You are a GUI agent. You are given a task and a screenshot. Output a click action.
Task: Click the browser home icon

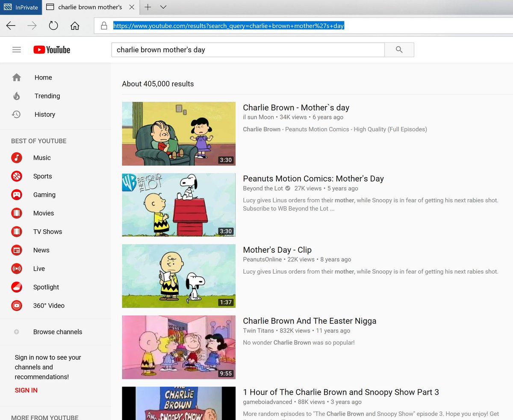point(75,26)
